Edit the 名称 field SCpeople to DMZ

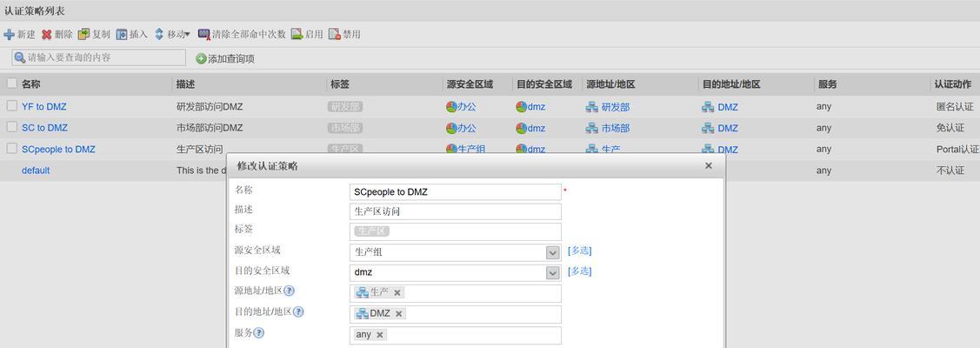tap(455, 191)
